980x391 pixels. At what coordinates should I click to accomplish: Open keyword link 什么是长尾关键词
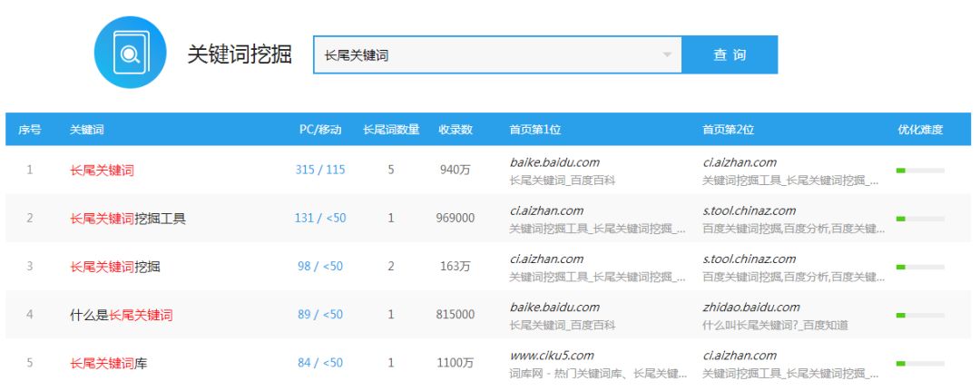pos(121,315)
